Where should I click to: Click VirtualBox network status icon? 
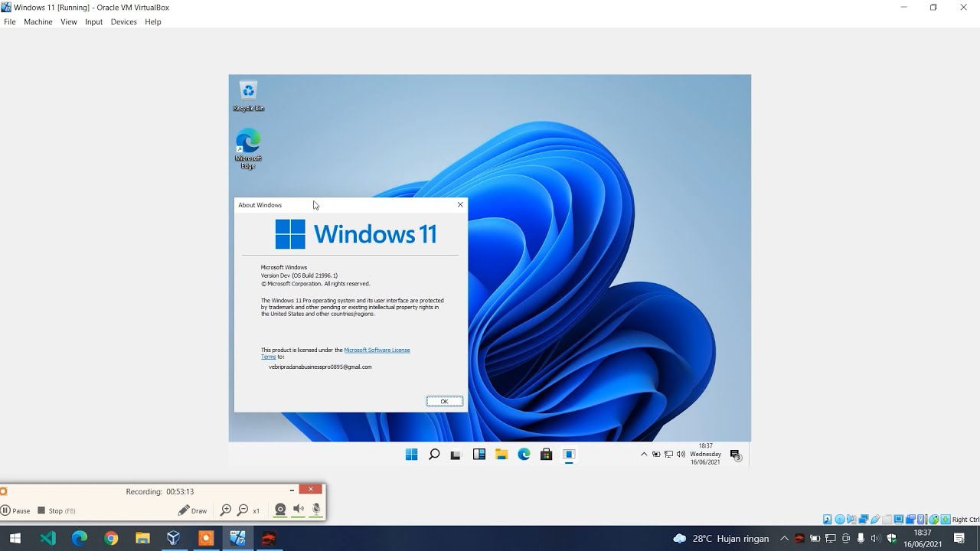[x=864, y=519]
